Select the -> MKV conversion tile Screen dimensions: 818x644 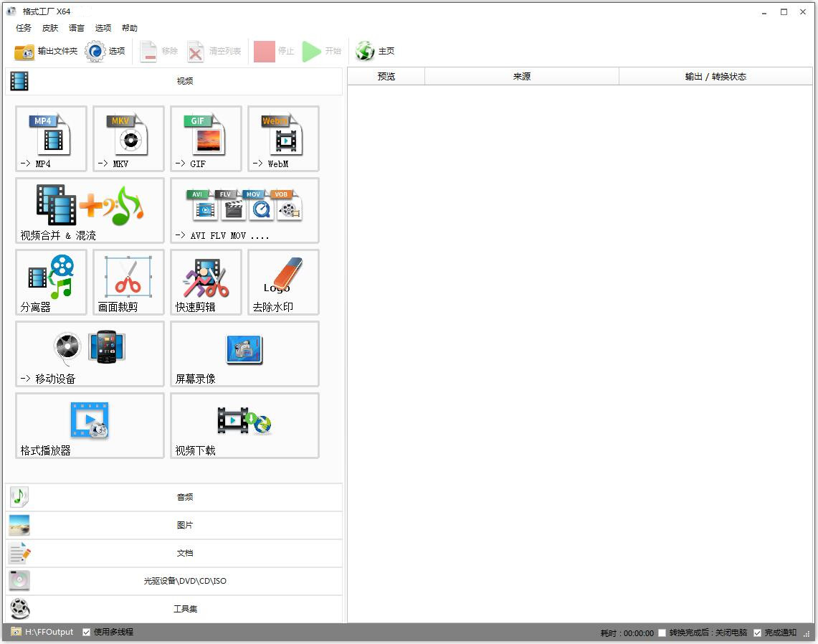click(x=128, y=139)
